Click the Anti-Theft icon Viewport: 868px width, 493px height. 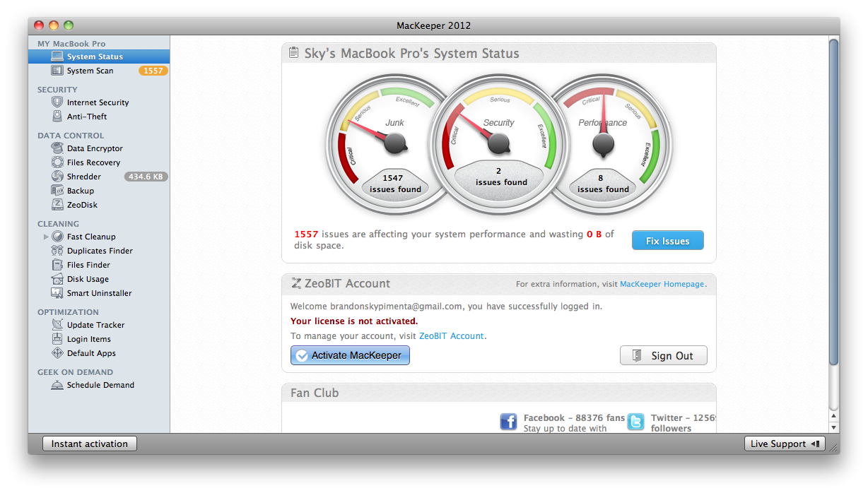[x=57, y=117]
